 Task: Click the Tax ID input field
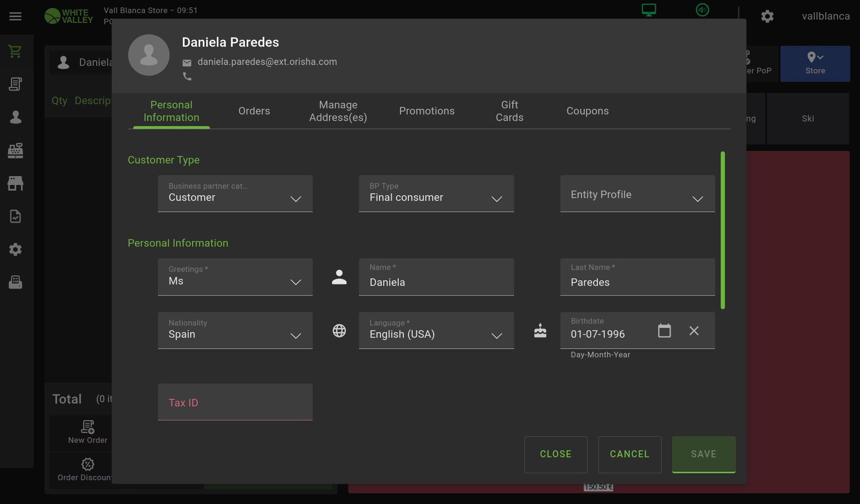(x=235, y=402)
